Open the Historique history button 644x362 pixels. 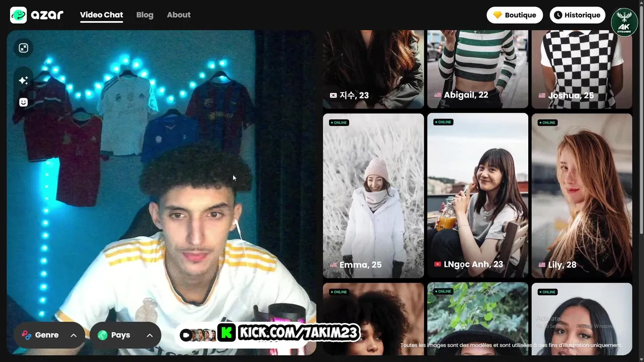tap(578, 15)
